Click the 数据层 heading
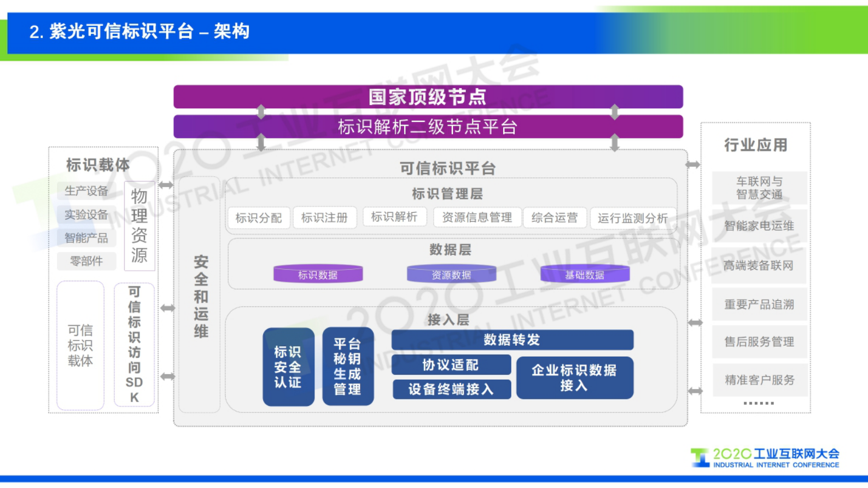The width and height of the screenshot is (868, 488). tap(450, 249)
